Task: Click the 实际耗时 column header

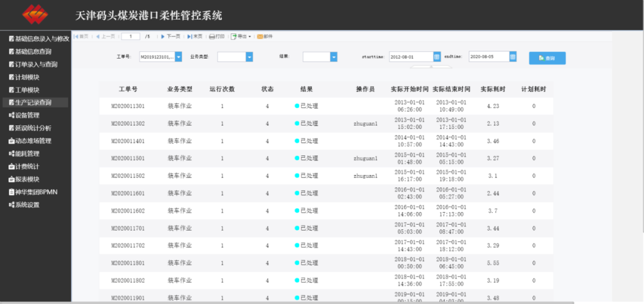Action: [493, 89]
